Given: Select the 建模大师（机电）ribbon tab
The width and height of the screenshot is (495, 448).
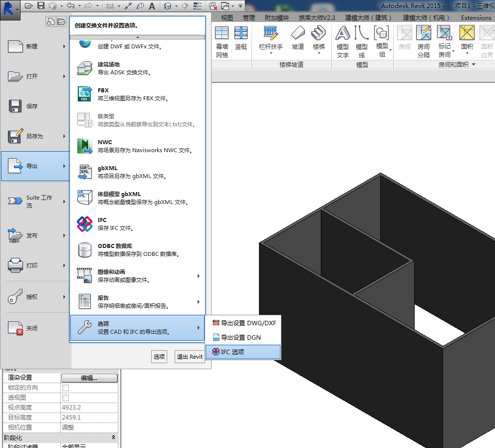Looking at the screenshot, I should pos(426,17).
